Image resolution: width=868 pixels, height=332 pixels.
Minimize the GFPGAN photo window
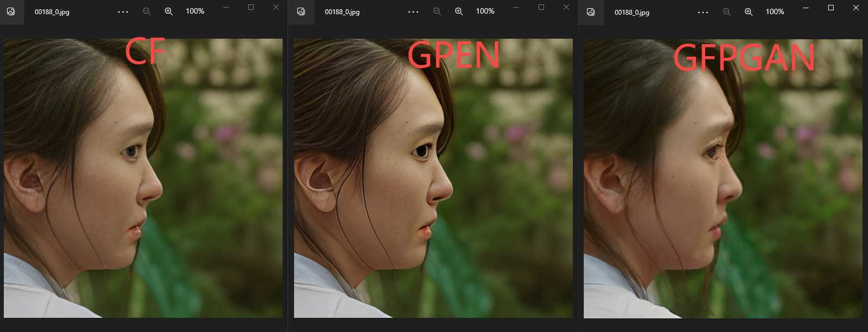coord(806,8)
